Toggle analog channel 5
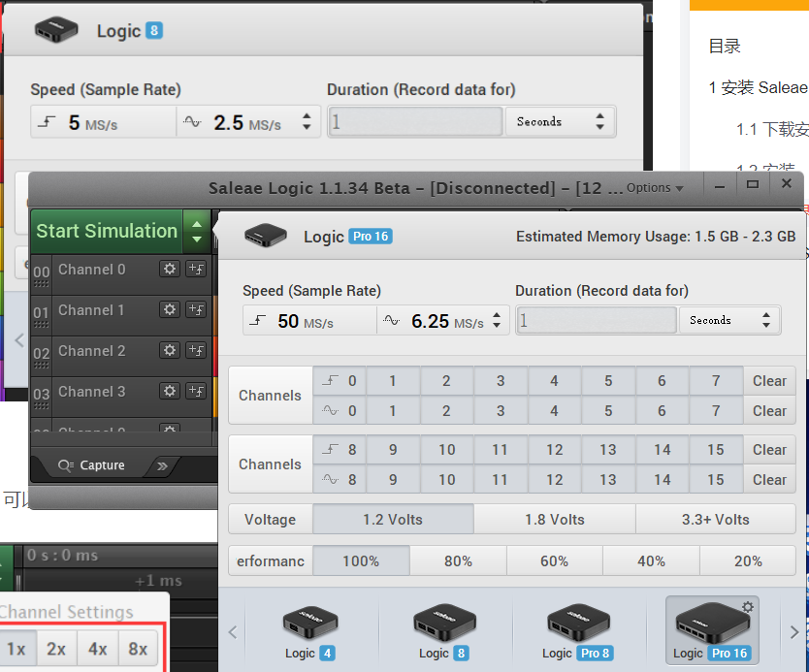 (608, 411)
